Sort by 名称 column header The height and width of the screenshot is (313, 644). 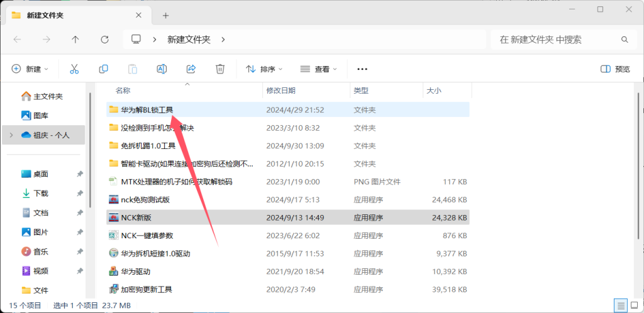[x=123, y=91]
